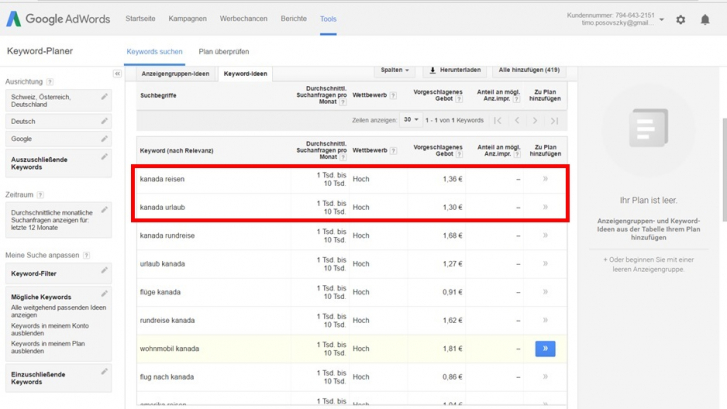This screenshot has width=727, height=409.
Task: Edit Mögliche Keywords pencil icon
Action: tap(104, 294)
